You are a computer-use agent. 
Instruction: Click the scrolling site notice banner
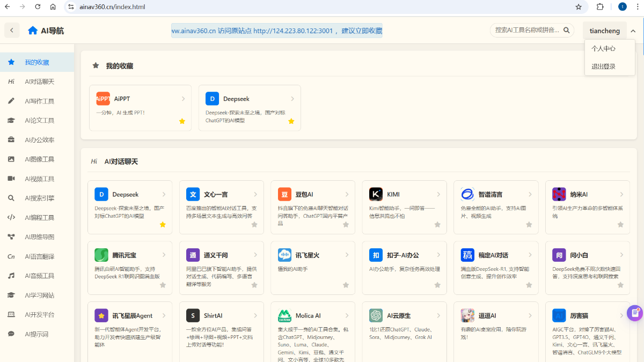pos(277,31)
